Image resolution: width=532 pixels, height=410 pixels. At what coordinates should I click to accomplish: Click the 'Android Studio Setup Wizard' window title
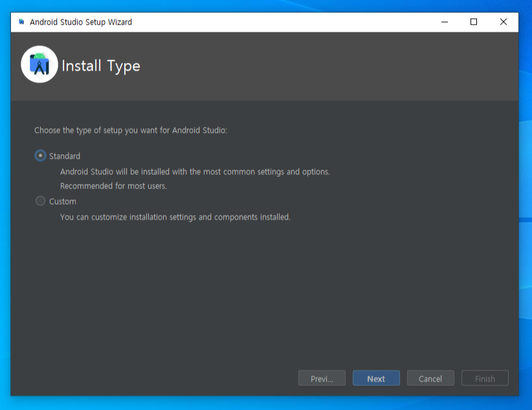tap(81, 22)
